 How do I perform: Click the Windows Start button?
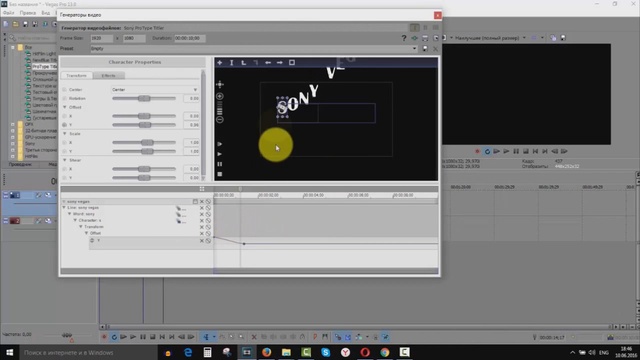(x=9, y=352)
